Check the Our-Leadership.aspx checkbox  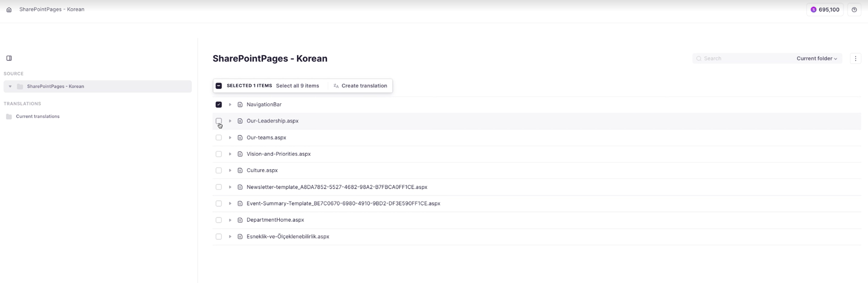[x=219, y=121]
